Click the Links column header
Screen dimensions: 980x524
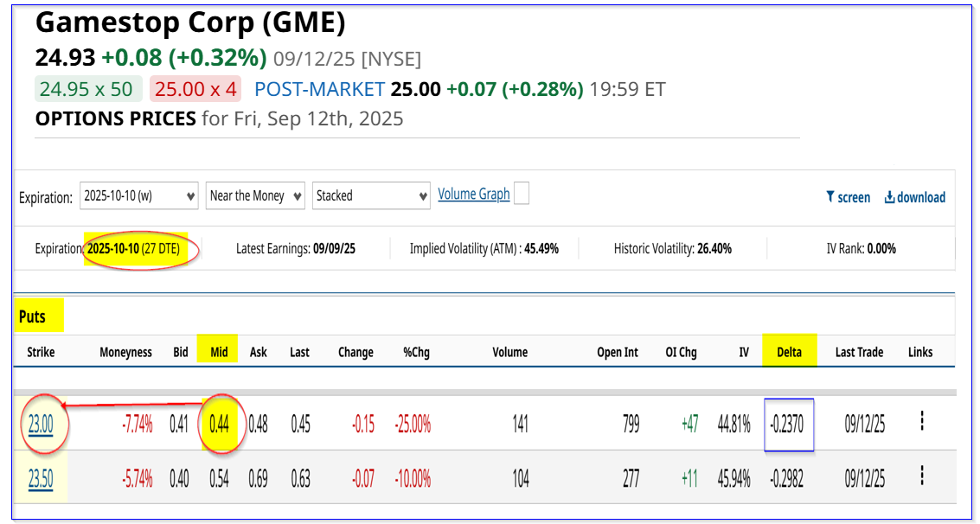click(920, 352)
